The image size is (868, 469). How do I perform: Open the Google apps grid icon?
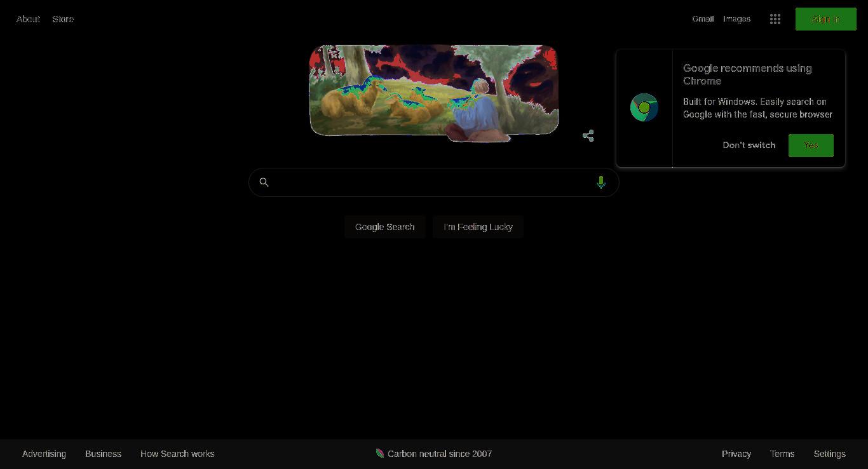[775, 19]
